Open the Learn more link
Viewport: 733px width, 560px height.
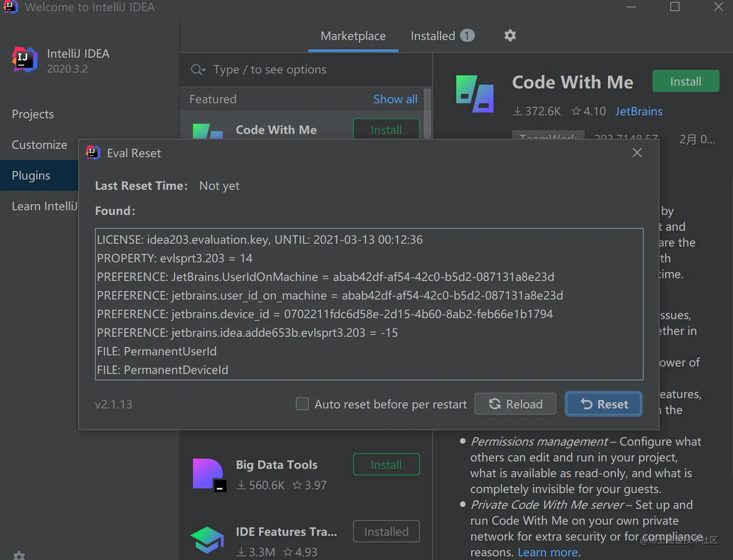[548, 552]
